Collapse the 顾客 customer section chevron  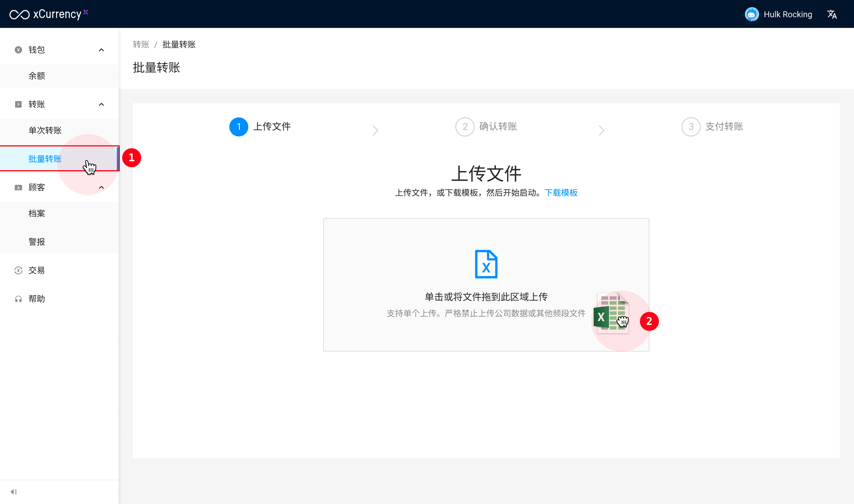point(101,188)
